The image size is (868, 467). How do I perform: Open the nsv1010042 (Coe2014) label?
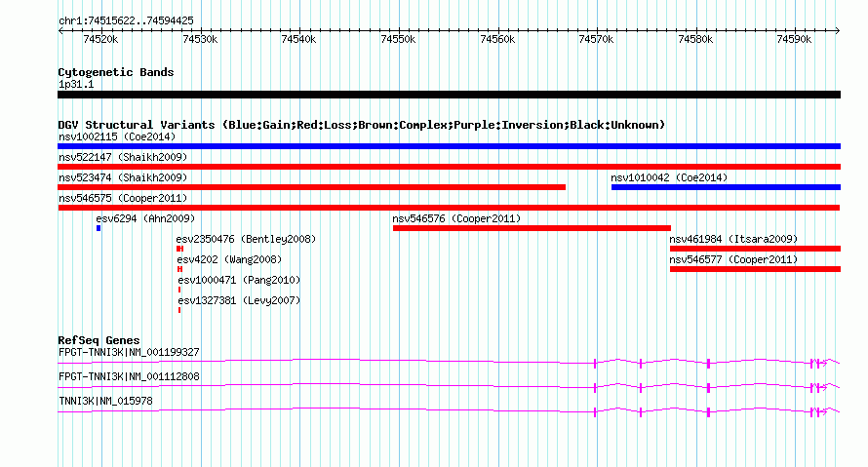(669, 177)
